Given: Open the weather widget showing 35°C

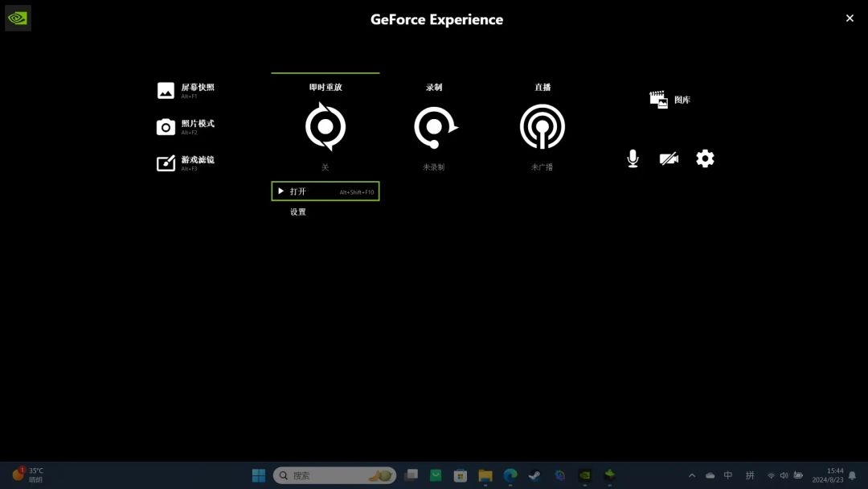Looking at the screenshot, I should pyautogui.click(x=28, y=475).
